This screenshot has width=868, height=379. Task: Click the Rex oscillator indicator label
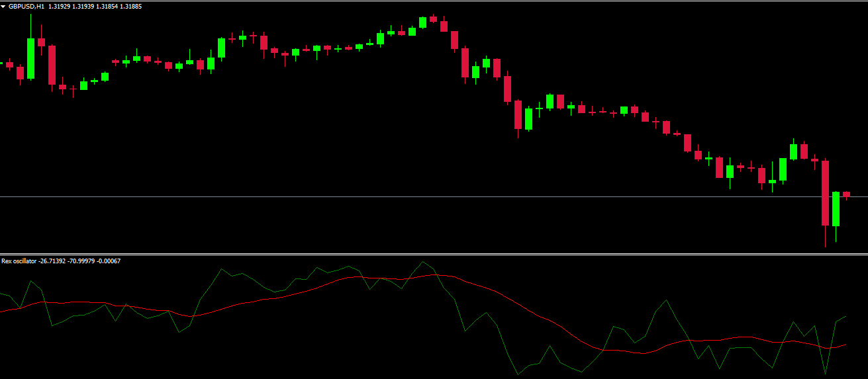19,261
